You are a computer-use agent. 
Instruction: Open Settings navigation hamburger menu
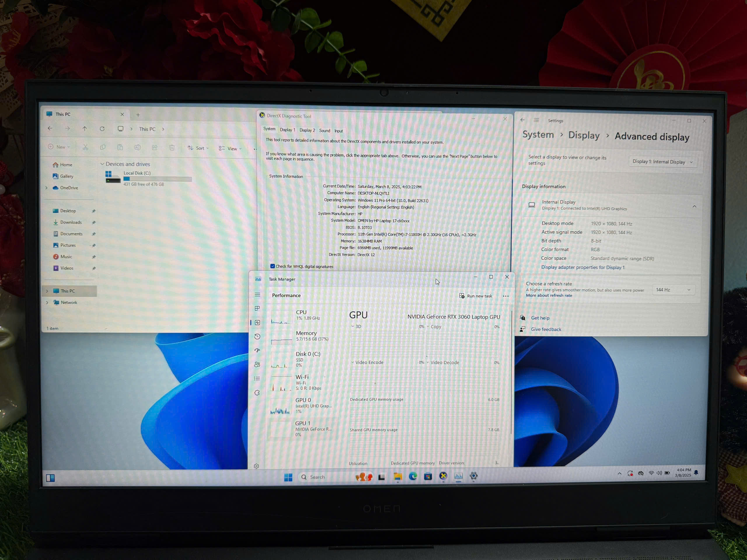(536, 120)
